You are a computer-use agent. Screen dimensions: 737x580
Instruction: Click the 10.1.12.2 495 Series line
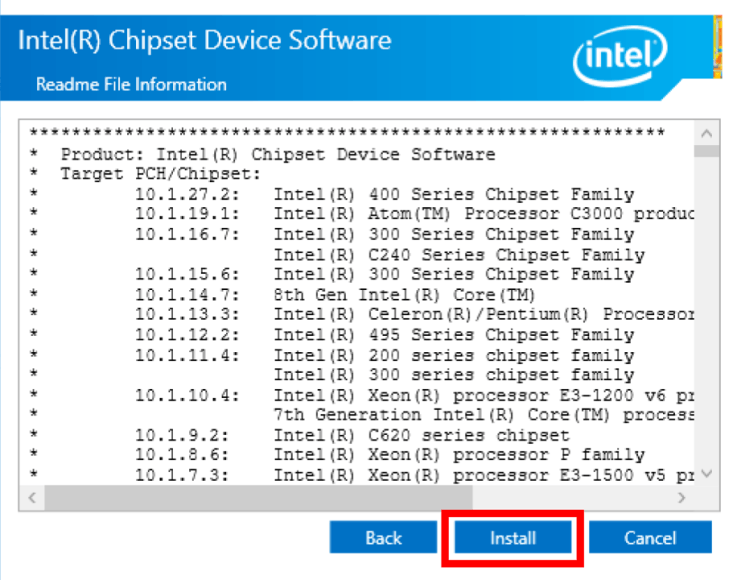(x=384, y=335)
